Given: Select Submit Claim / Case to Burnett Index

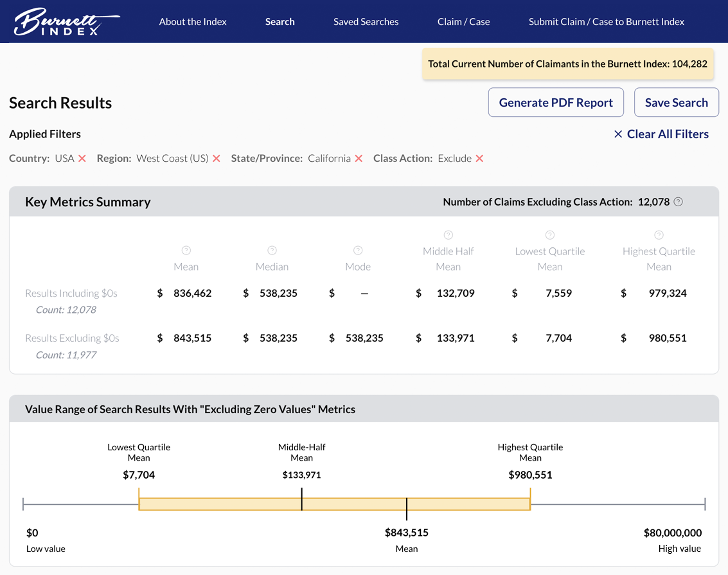Looking at the screenshot, I should tap(606, 21).
